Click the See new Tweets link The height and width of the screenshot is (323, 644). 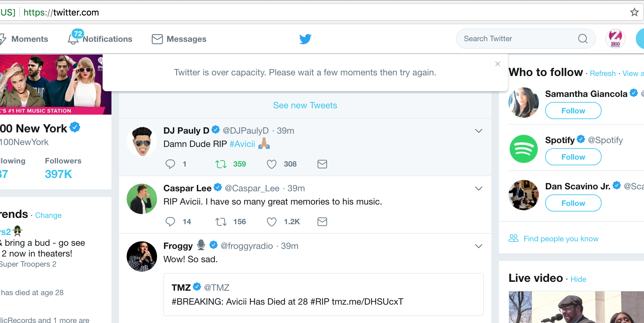pos(305,105)
